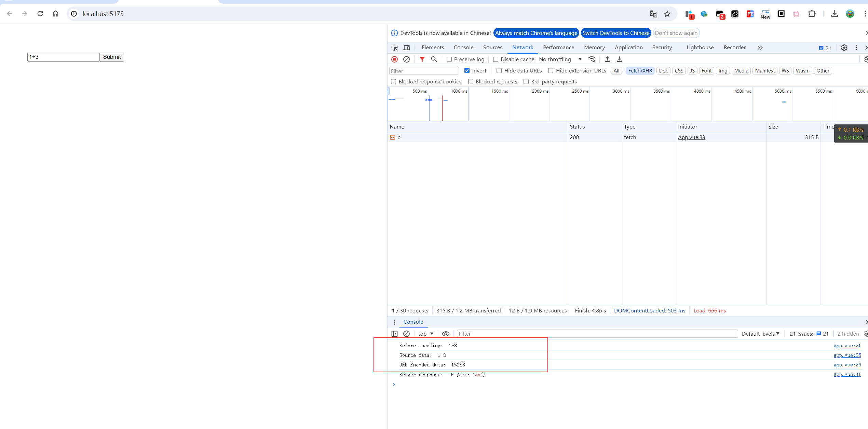Select the Fetch/XHR filter type
Screen dimensions: 868x429
coord(640,71)
